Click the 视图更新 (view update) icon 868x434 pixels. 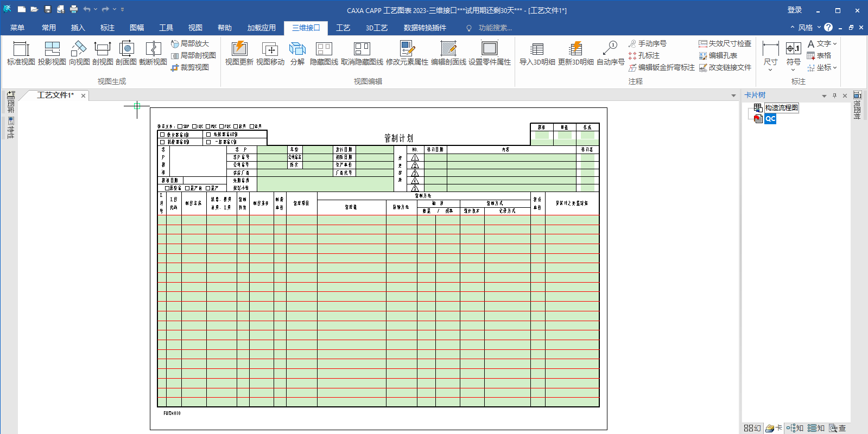pos(239,53)
